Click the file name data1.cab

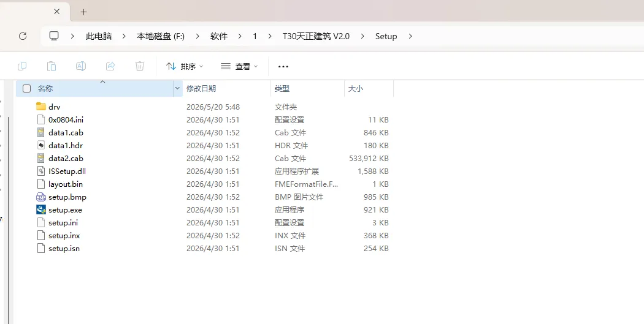click(66, 133)
